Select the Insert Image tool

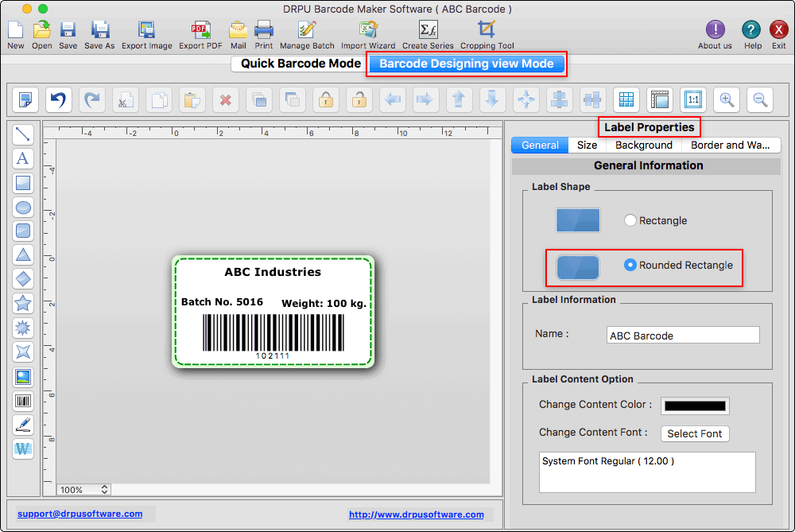[23, 377]
